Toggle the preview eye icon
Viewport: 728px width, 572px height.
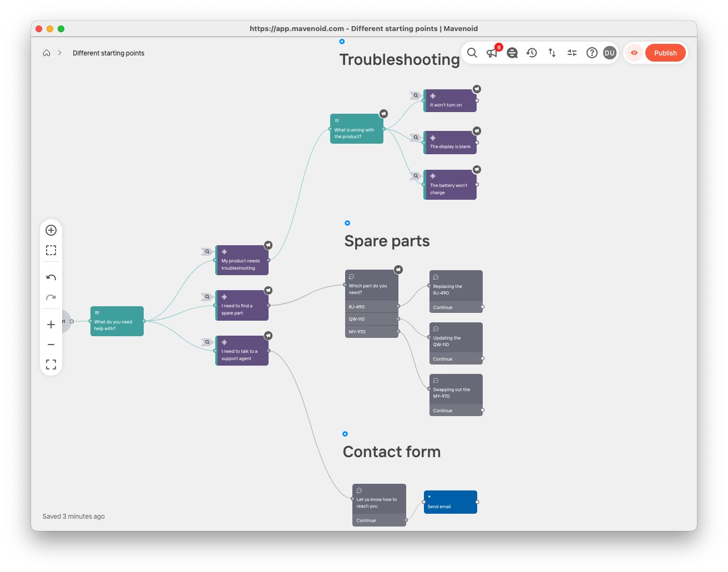pyautogui.click(x=634, y=53)
